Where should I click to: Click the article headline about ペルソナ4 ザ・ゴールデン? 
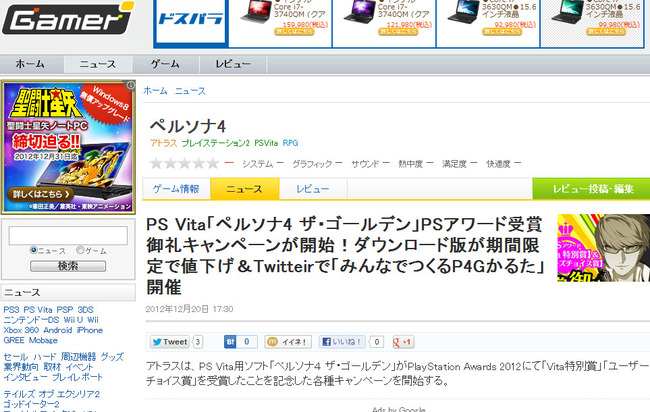tap(345, 256)
